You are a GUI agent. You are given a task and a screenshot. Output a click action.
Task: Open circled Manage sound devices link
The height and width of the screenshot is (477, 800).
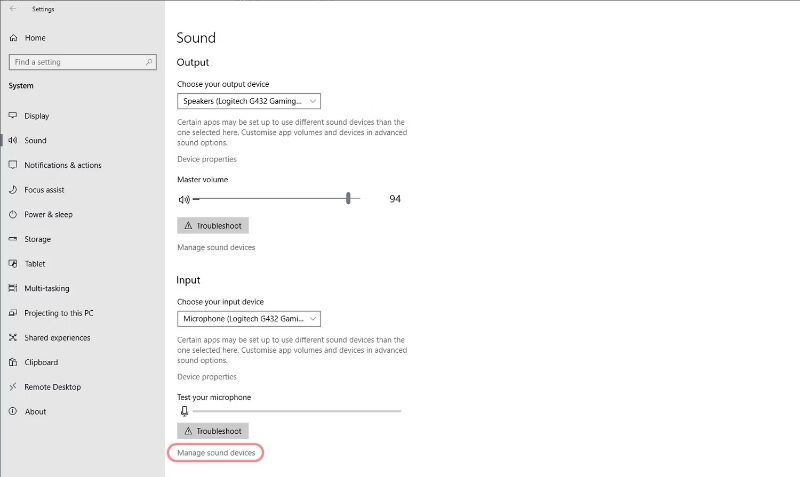pos(216,453)
